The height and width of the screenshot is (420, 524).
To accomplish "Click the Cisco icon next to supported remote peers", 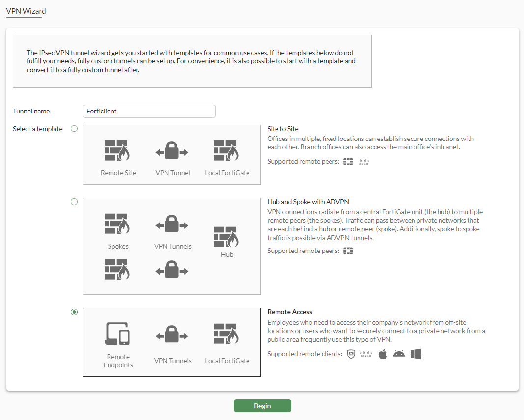I will tap(363, 161).
